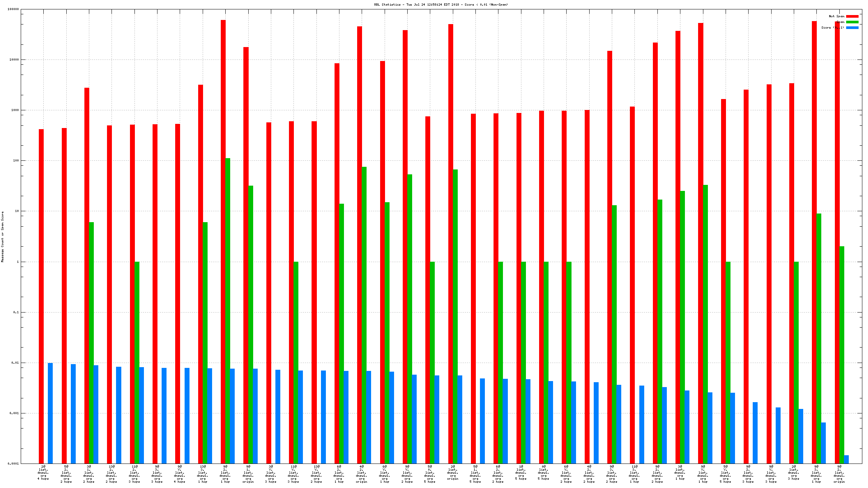Click the green Spam legend swatch

click(x=852, y=22)
